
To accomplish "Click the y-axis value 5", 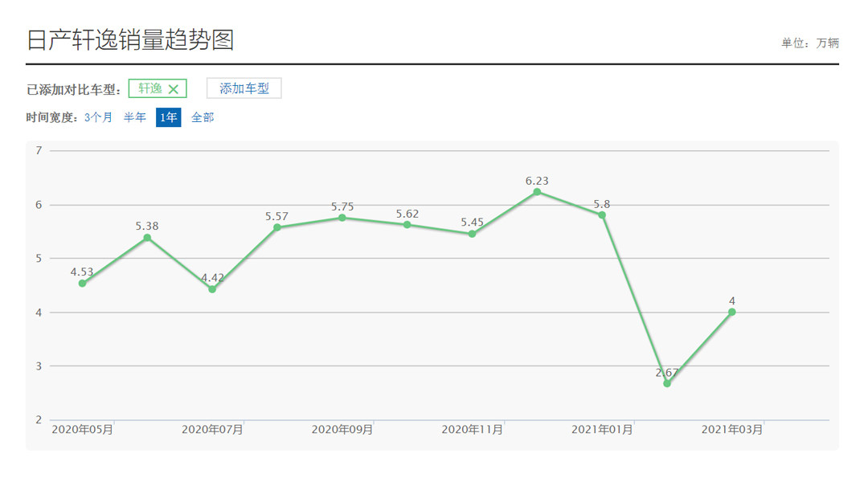I will pyautogui.click(x=39, y=259).
